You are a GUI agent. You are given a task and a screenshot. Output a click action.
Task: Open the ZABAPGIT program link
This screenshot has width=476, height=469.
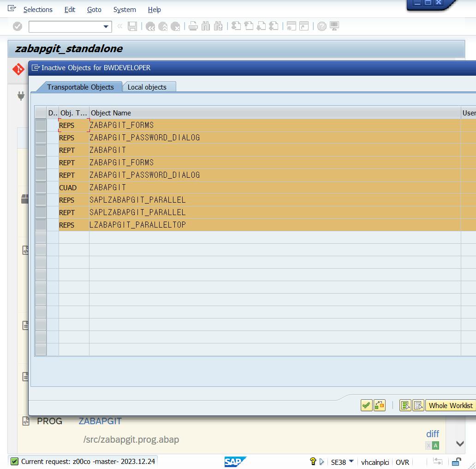coord(100,421)
